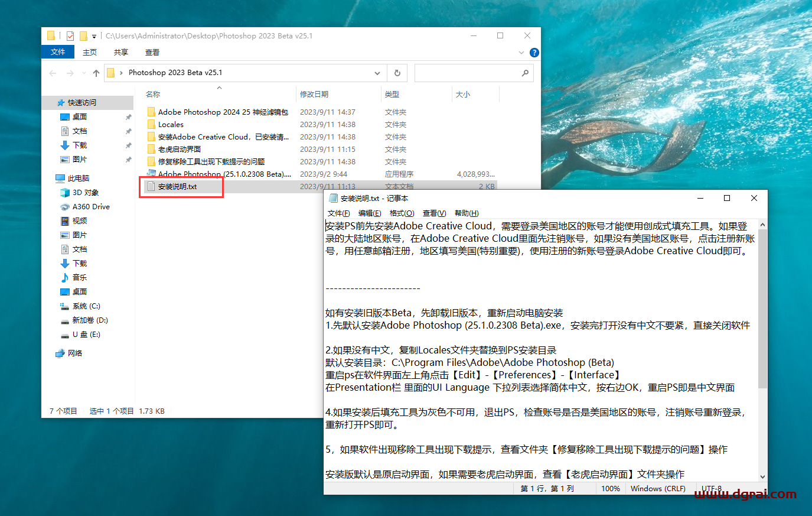This screenshot has height=516, width=812.
Task: Click the Explorer search box
Action: click(x=474, y=73)
